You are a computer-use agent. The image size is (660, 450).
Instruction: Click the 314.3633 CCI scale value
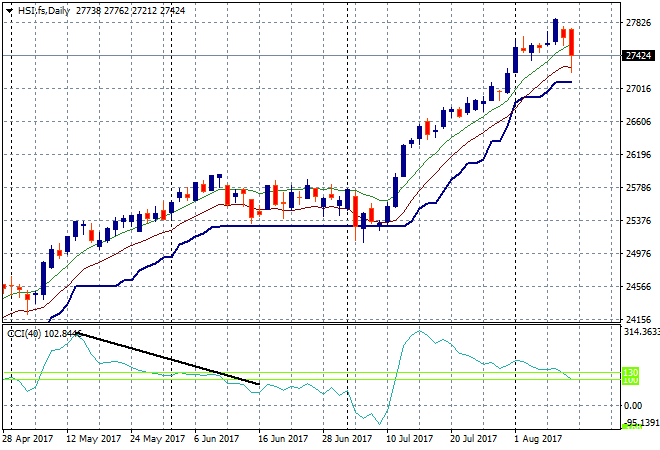[x=639, y=332]
